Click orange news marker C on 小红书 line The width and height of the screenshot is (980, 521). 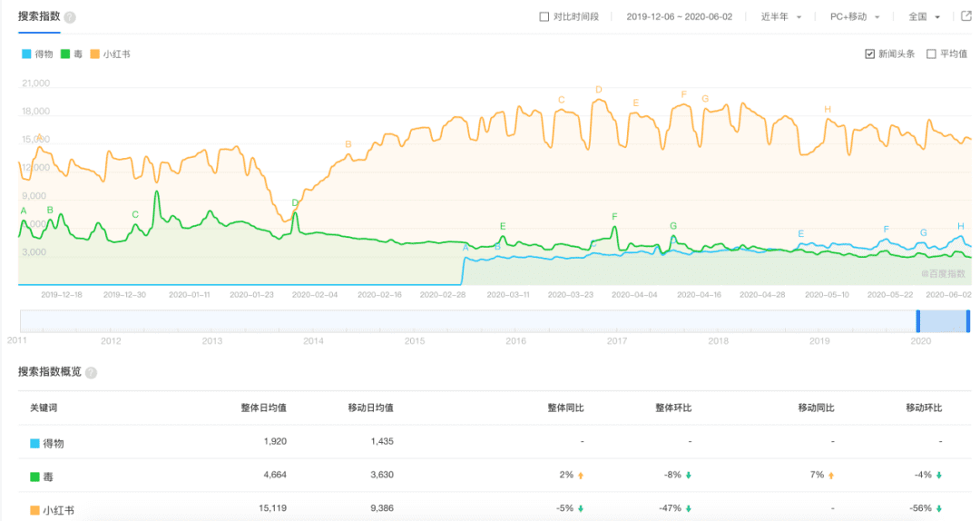[x=562, y=100]
